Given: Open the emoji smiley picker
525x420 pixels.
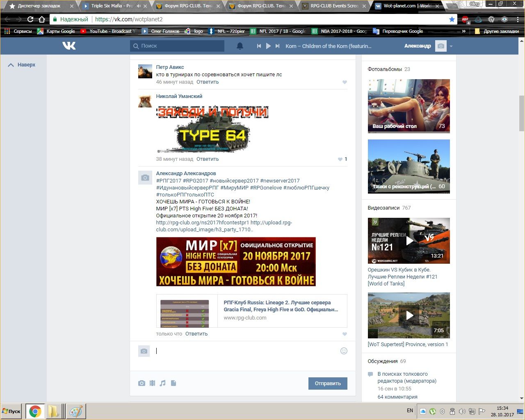Looking at the screenshot, I should (344, 351).
